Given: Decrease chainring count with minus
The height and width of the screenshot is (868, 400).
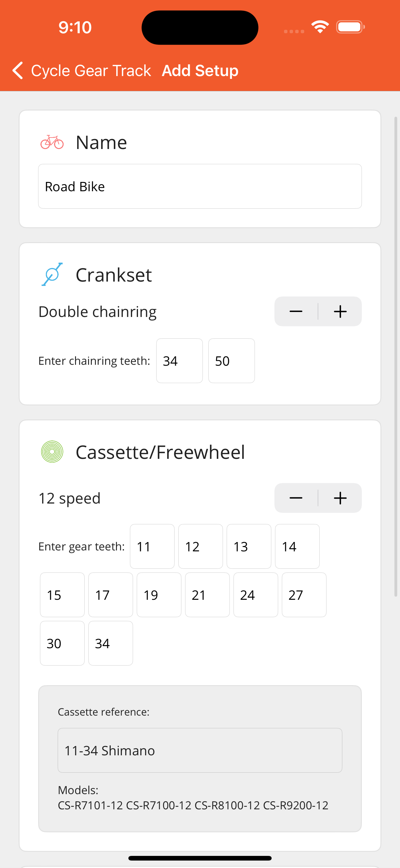Looking at the screenshot, I should (x=296, y=311).
